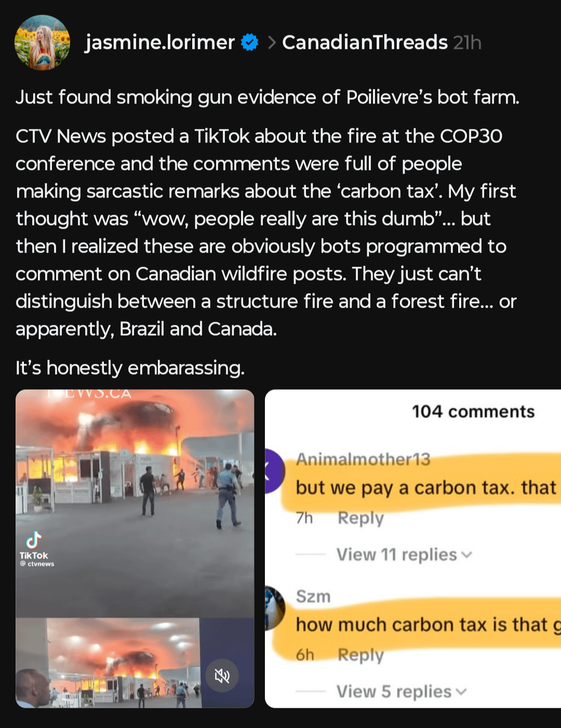The width and height of the screenshot is (561, 728).
Task: Click the 21h post timestamp
Action: point(467,43)
